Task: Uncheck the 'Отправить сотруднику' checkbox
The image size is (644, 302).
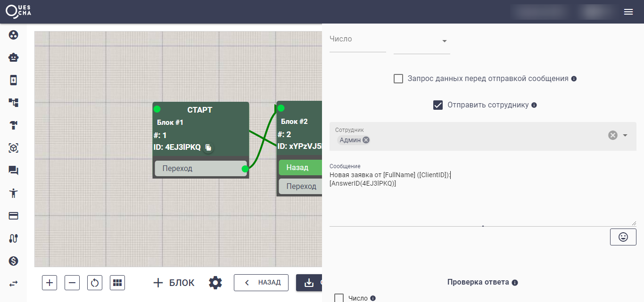Action: pos(438,105)
